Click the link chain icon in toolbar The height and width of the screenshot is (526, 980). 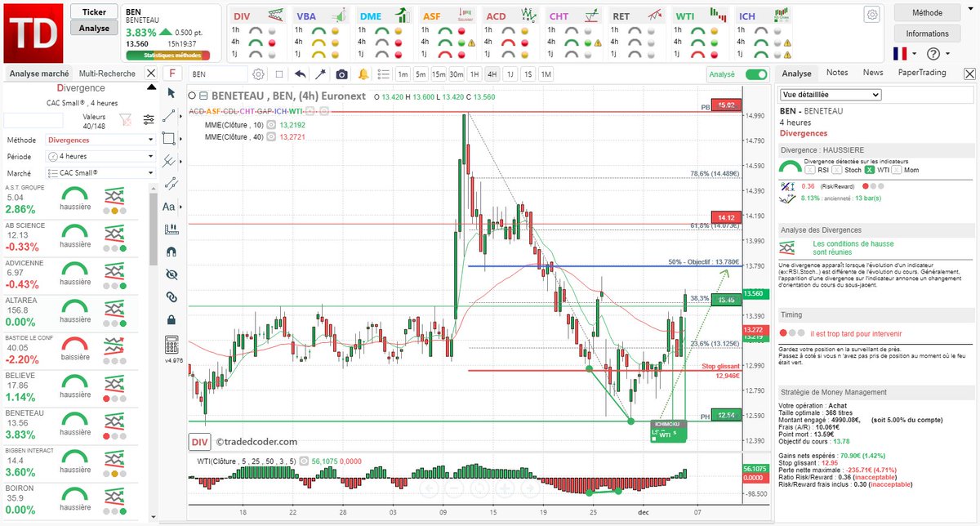coord(171,296)
